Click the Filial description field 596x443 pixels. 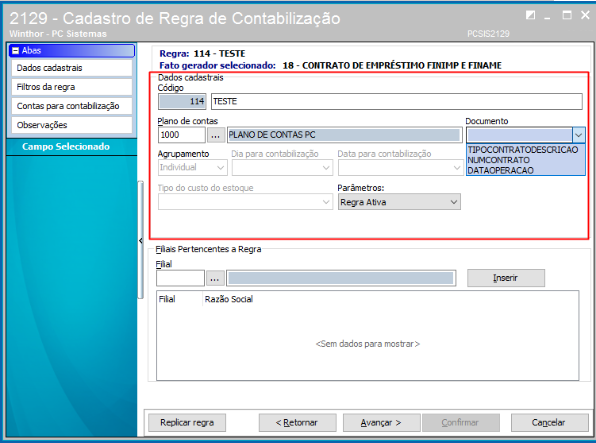[341, 278]
